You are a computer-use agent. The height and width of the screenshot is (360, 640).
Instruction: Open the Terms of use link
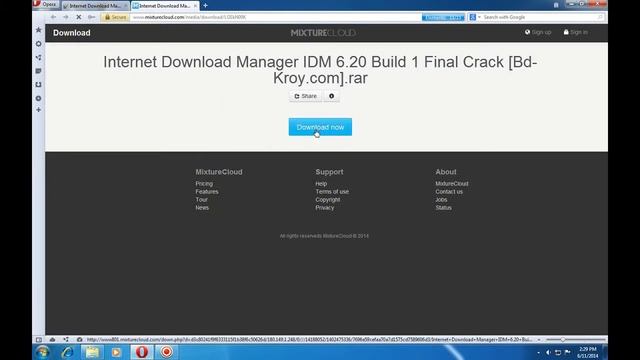pyautogui.click(x=332, y=192)
